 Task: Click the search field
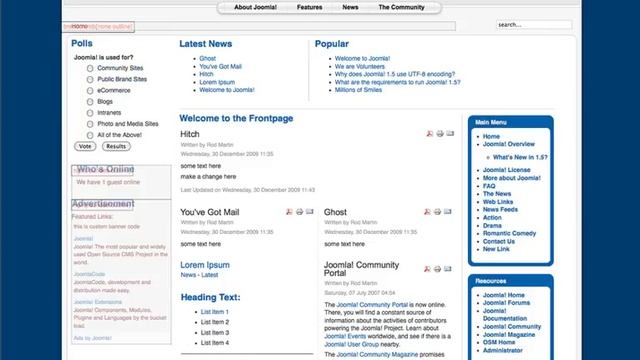[534, 25]
